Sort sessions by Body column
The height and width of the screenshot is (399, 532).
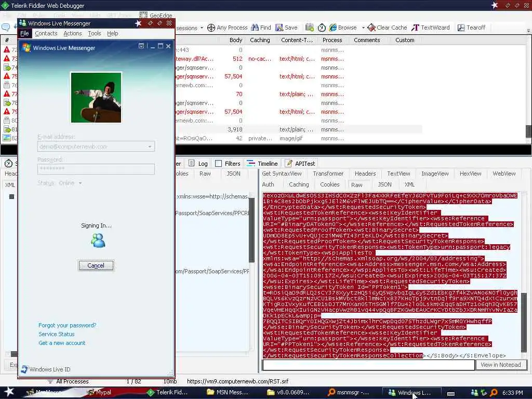235,40
